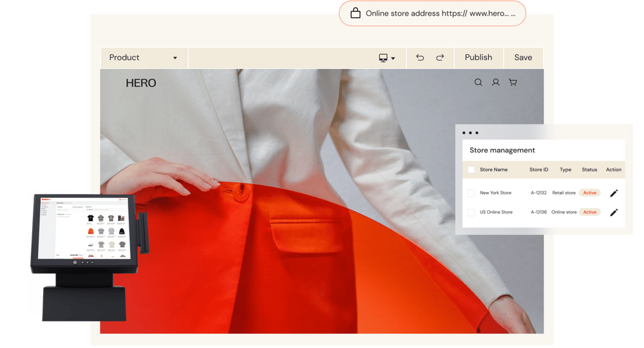Check the New York Store row checkbox
Screen dimensions: 644x348
pos(471,193)
